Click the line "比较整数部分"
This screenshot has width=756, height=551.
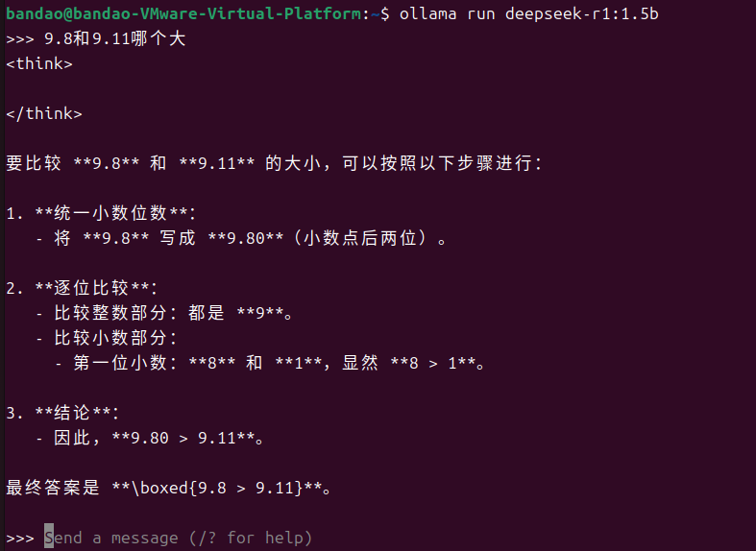173,313
